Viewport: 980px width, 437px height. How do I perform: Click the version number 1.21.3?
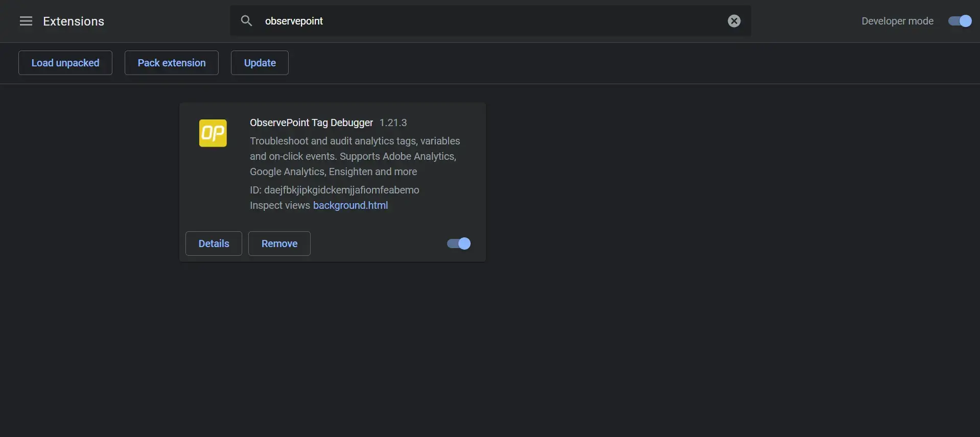[393, 123]
